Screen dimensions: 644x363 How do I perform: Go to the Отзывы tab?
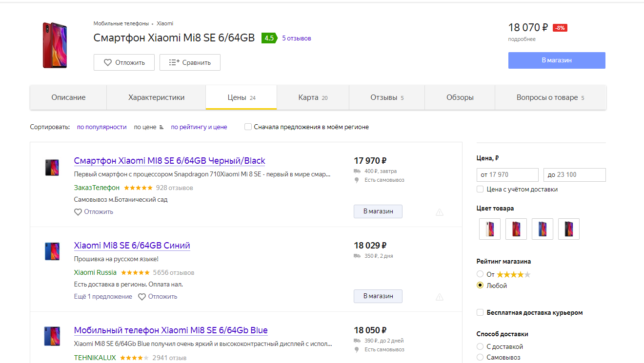tap(387, 97)
